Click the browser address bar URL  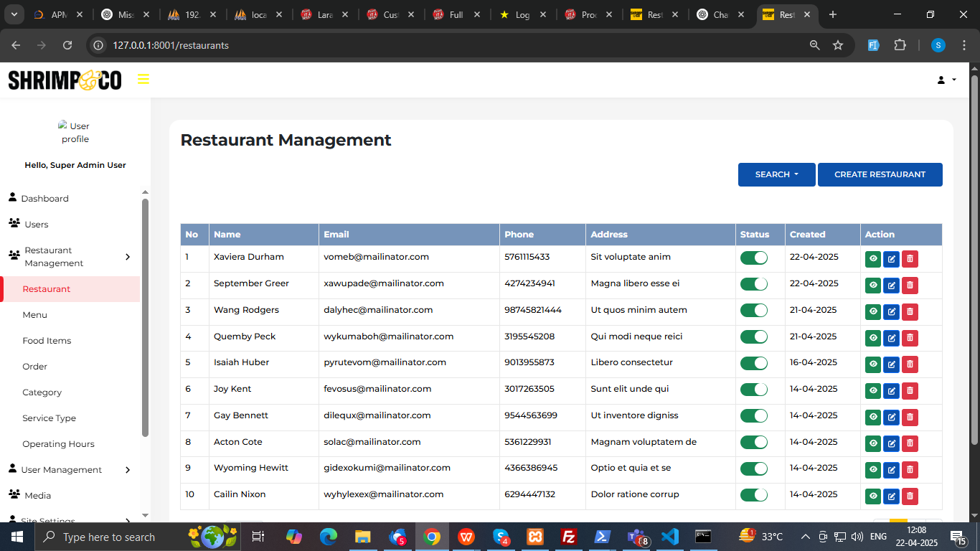[x=171, y=45]
